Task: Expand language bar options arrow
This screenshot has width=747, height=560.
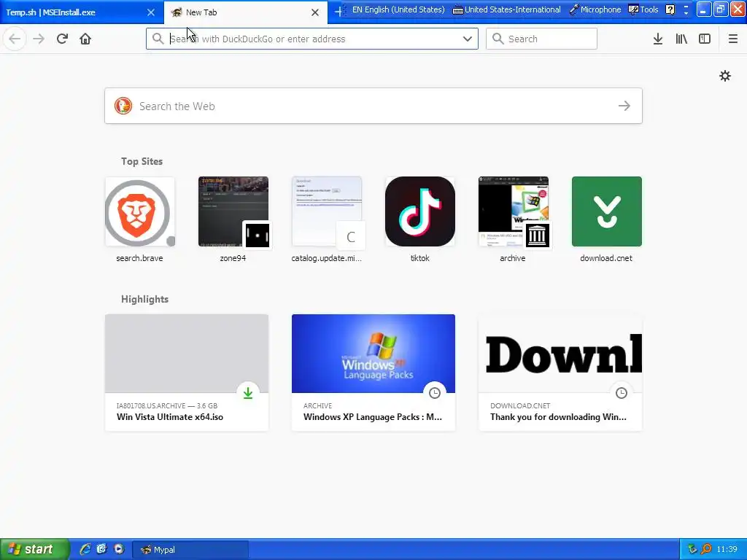Action: (x=686, y=13)
